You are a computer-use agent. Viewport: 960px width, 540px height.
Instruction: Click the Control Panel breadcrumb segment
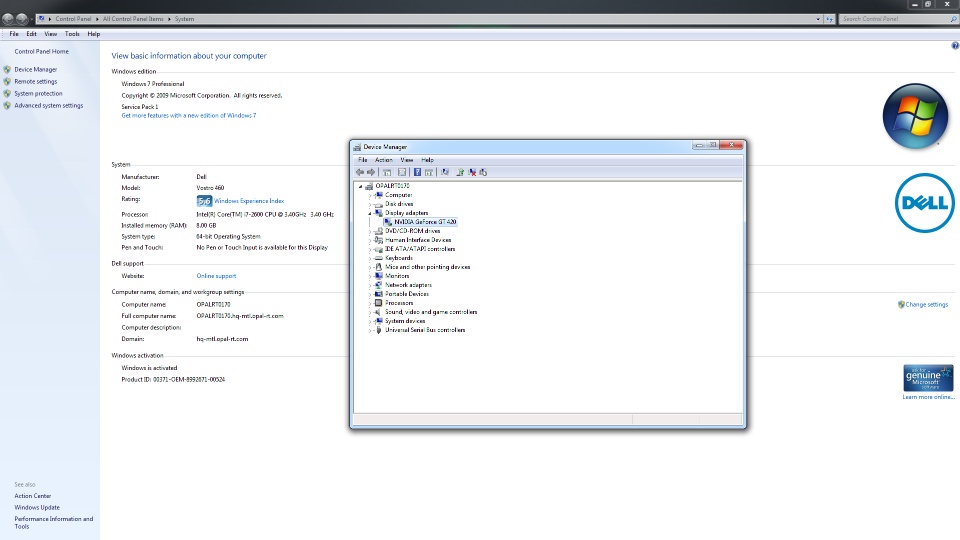coord(73,19)
